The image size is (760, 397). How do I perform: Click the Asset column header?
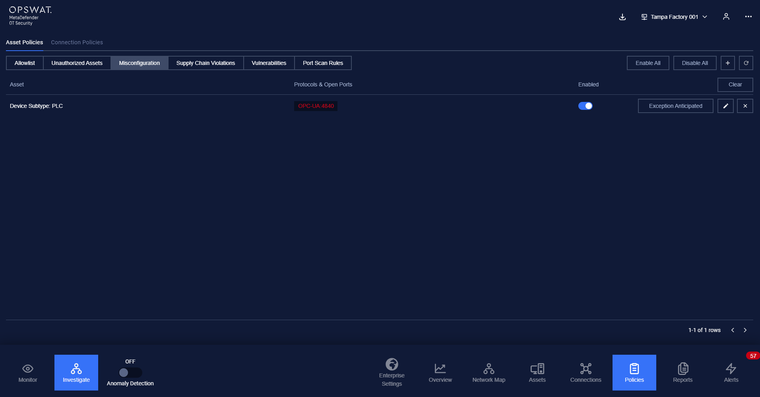click(x=16, y=84)
